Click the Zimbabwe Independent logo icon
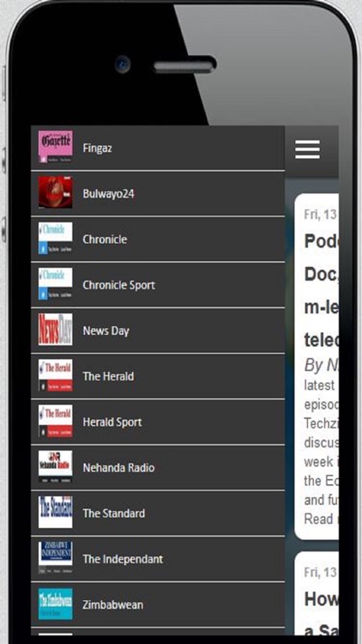Screen dimensions: 362x644 56,557
